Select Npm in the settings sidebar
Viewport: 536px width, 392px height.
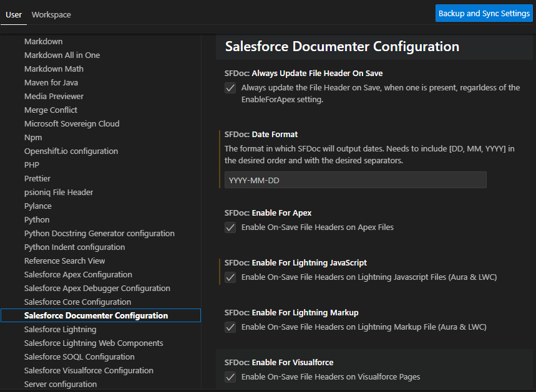32,137
